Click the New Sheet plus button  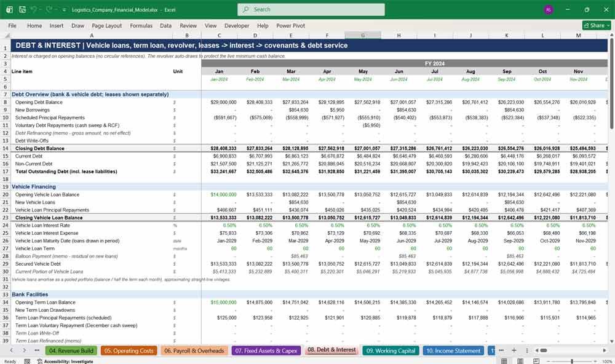(x=514, y=350)
